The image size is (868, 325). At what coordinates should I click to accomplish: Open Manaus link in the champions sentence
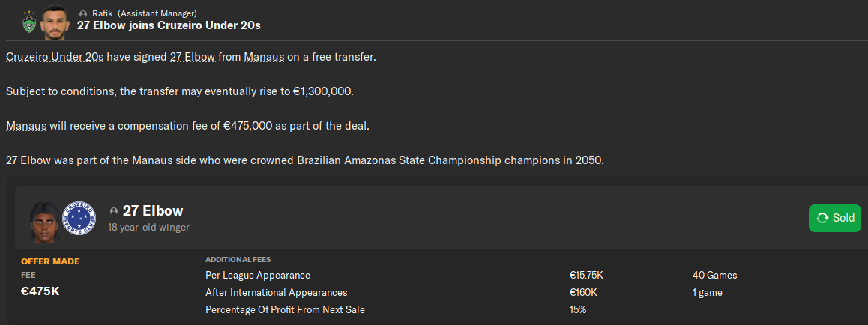tap(151, 160)
